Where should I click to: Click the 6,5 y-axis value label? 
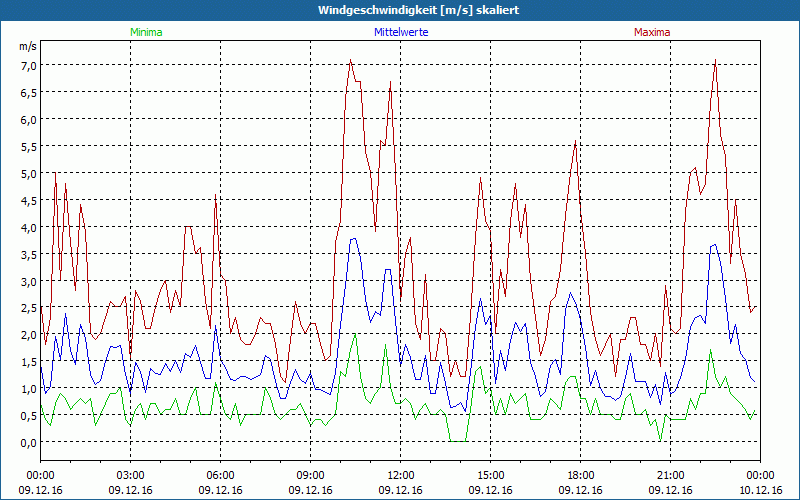coord(29,93)
